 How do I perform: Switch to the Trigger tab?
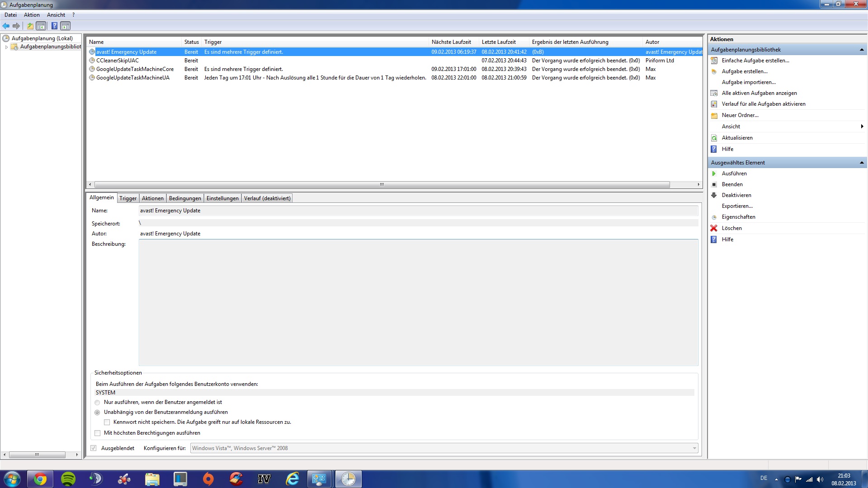coord(128,198)
